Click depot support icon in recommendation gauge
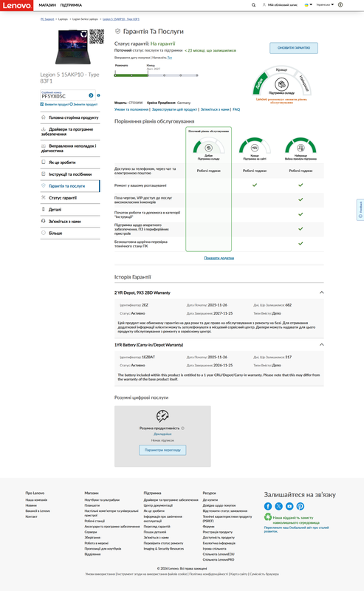 [281, 84]
